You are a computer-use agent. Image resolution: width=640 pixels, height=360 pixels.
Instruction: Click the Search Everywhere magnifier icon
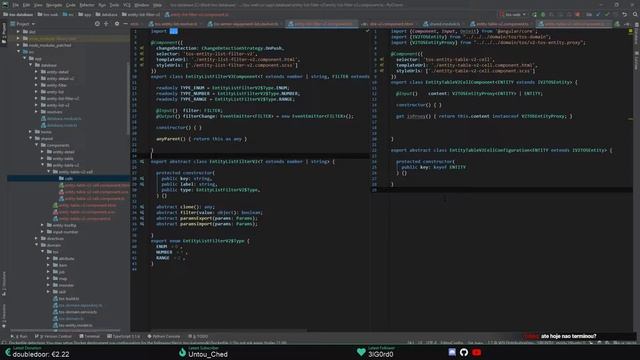(x=635, y=14)
